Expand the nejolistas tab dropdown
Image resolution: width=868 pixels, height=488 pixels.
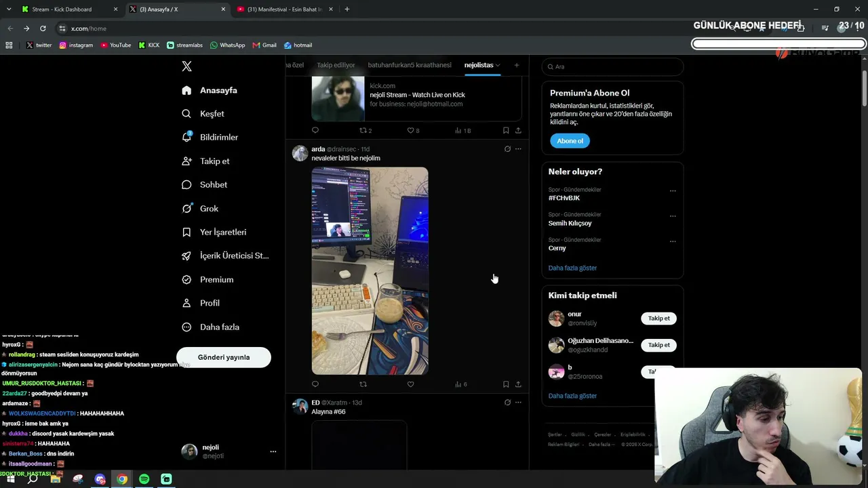[498, 65]
